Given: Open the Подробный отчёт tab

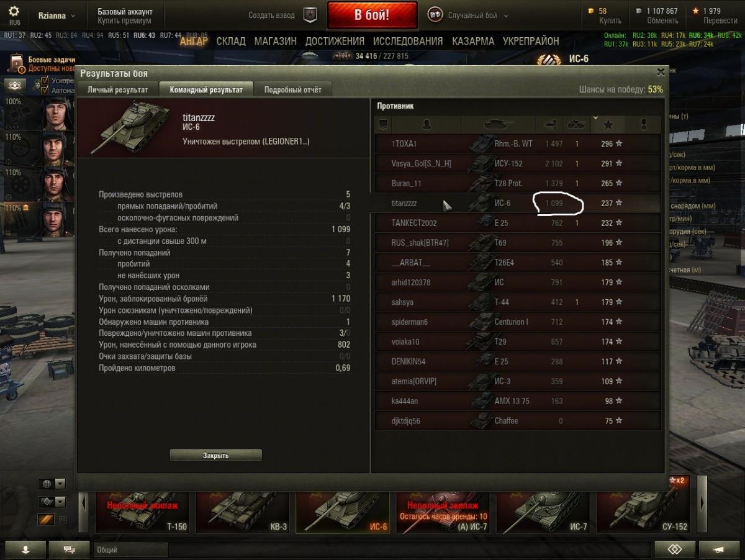Looking at the screenshot, I should tap(293, 89).
